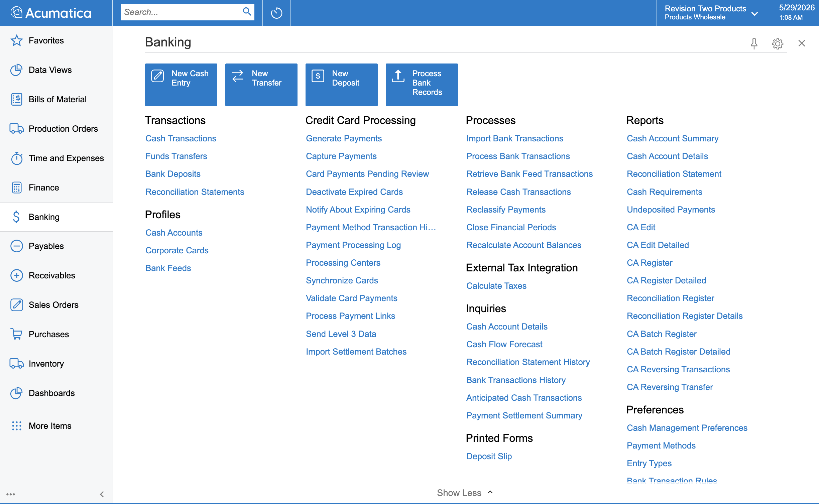Click the Data Views pie icon
This screenshot has height=504, width=819.
[16, 70]
